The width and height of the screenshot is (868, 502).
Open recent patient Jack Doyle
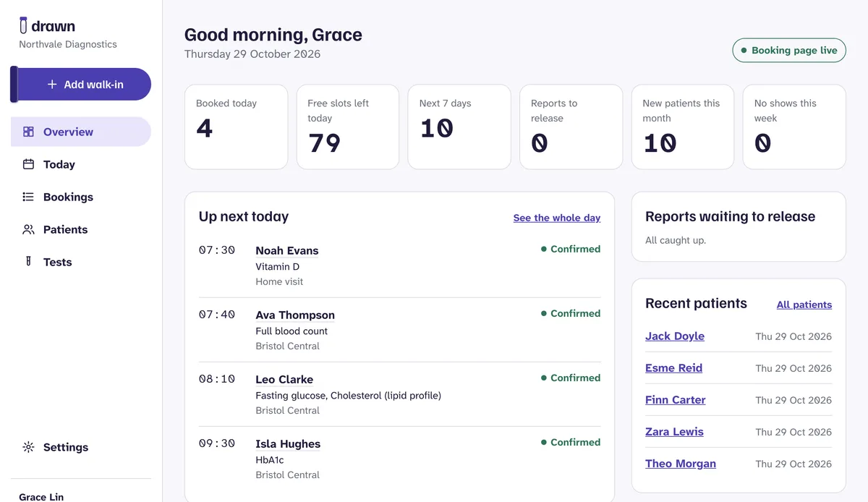(x=675, y=336)
